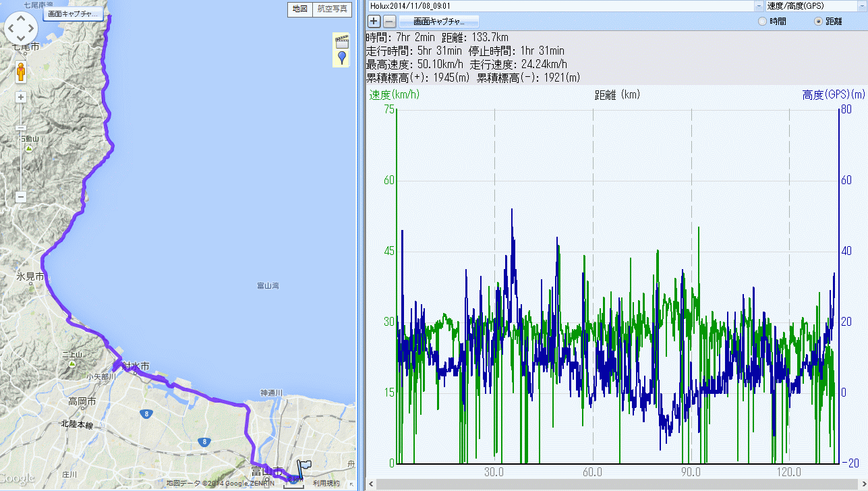Switch map to 地図 view
The width and height of the screenshot is (868, 491).
tap(299, 9)
